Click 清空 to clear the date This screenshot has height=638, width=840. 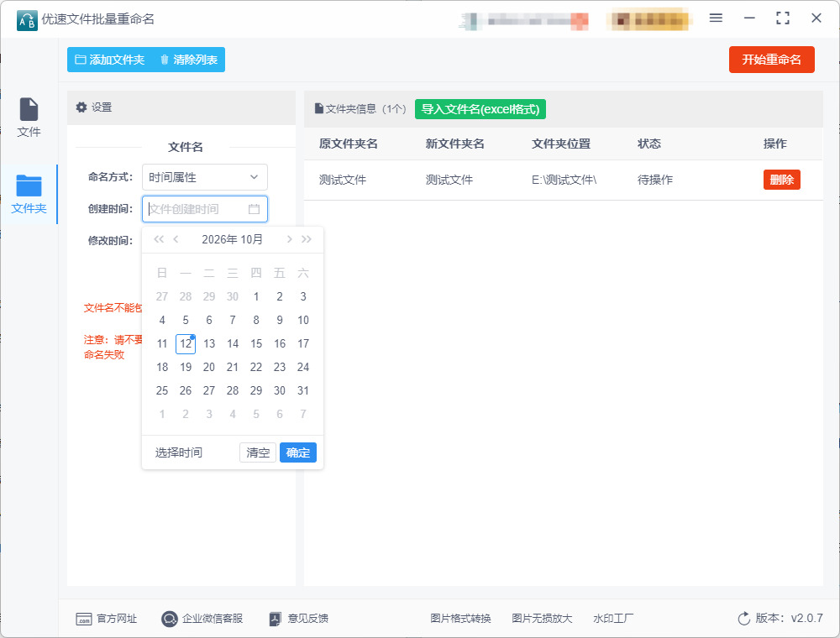pos(258,452)
